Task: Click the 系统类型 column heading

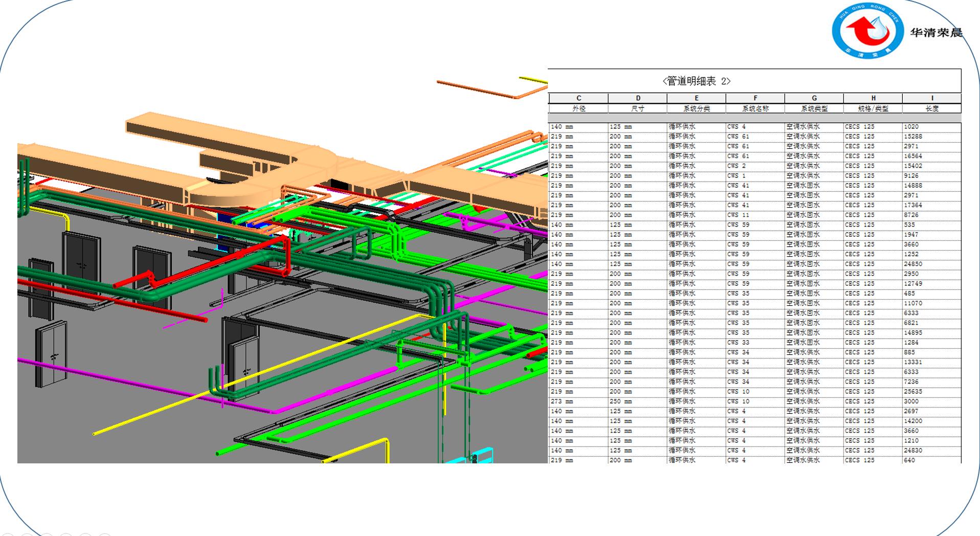Action: (814, 108)
